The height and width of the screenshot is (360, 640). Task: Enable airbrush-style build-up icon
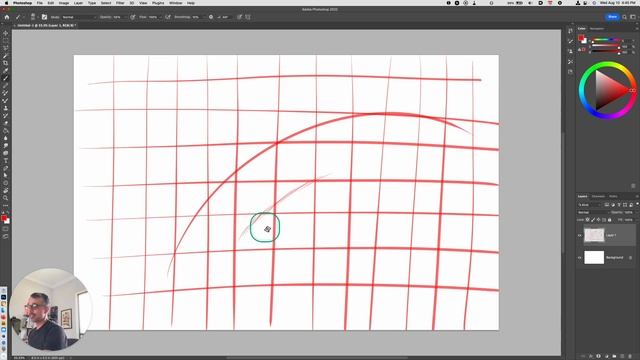coord(168,17)
